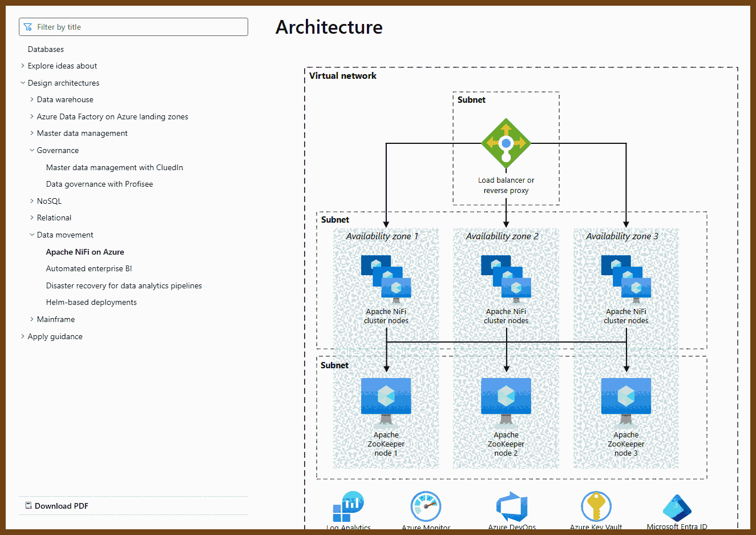Click the Azure DevOps icon

(512, 506)
